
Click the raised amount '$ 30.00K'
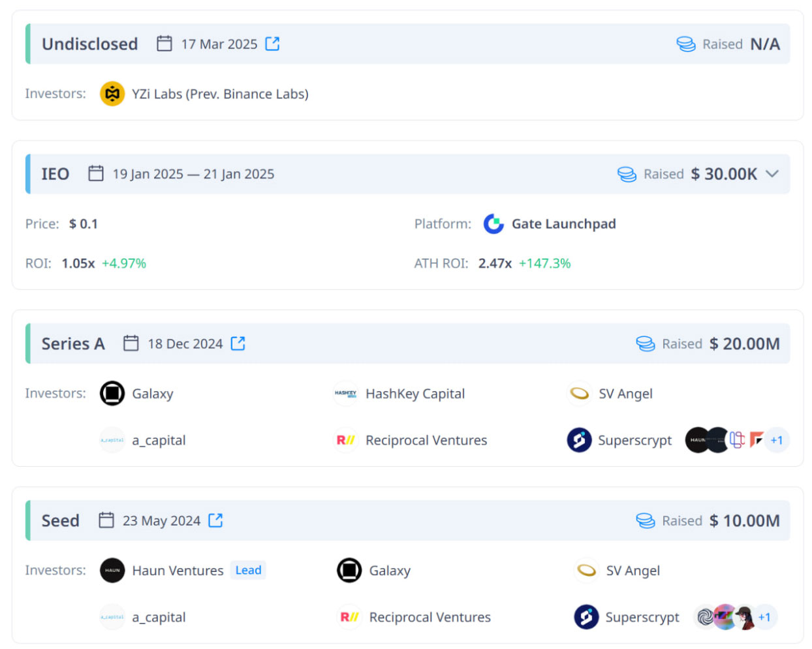click(x=724, y=174)
